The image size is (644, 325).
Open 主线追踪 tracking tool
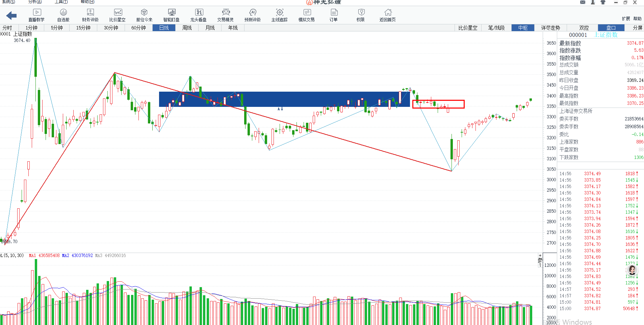pyautogui.click(x=280, y=15)
